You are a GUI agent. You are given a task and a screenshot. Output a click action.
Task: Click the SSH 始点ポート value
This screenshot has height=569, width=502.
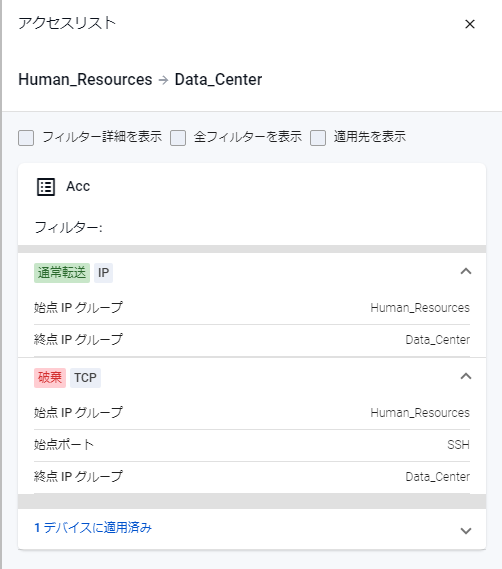[x=458, y=445]
